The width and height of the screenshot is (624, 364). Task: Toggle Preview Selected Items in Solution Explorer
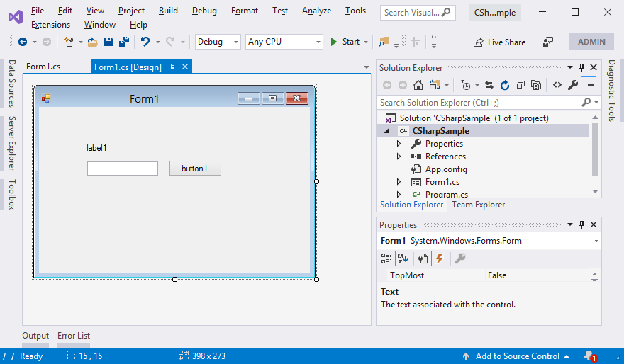[588, 85]
